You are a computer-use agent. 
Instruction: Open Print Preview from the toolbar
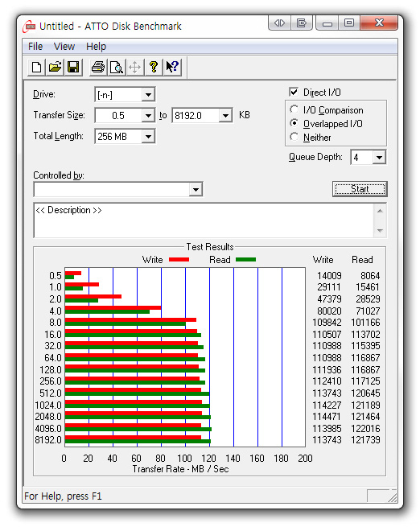117,67
